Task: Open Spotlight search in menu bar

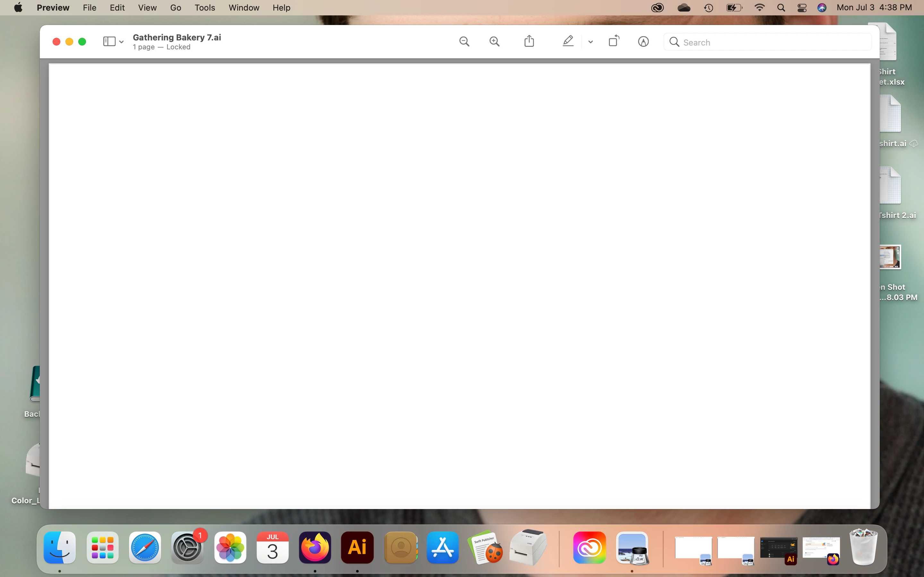Action: [781, 8]
